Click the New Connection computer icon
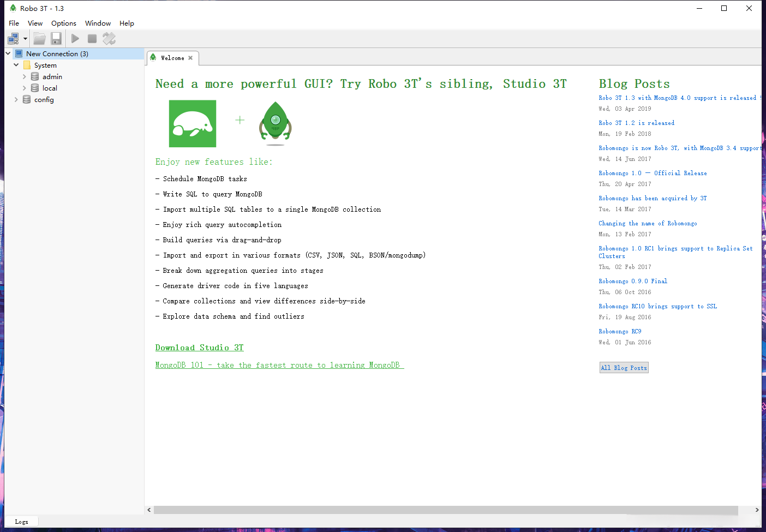 pyautogui.click(x=19, y=53)
